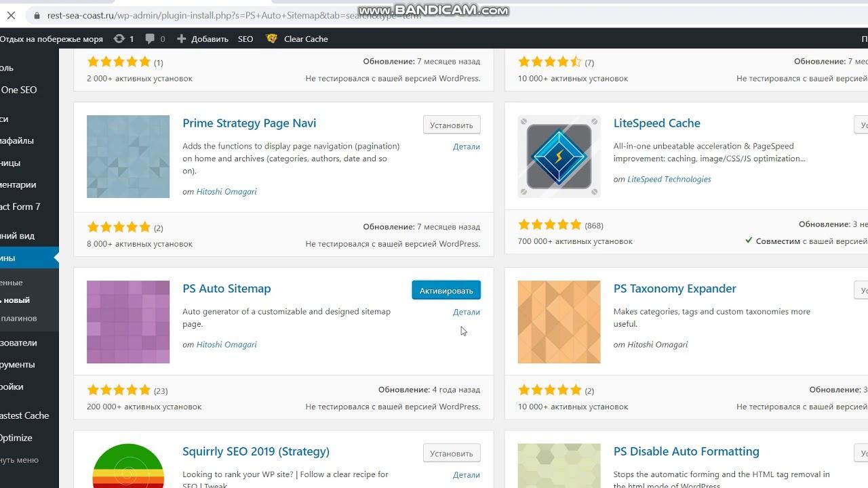Click Clear Cache in admin bar
868x488 pixels.
pos(306,39)
